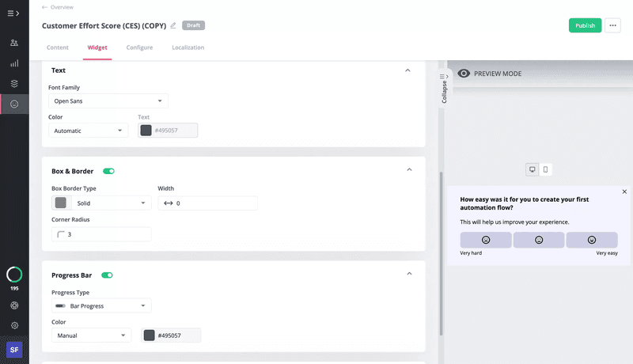Click the box border gray color swatch

[x=61, y=203]
